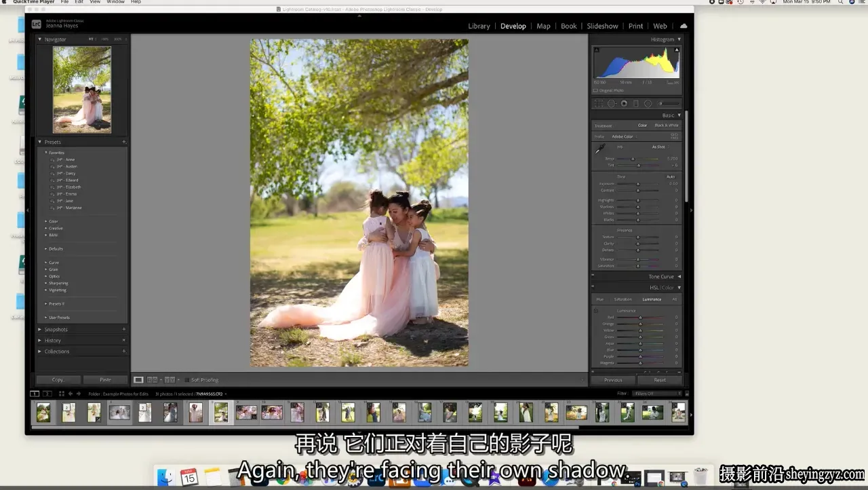Screen dimensions: 868x490
Task: Open the filmstrip Grid view icon
Action: 62,394
